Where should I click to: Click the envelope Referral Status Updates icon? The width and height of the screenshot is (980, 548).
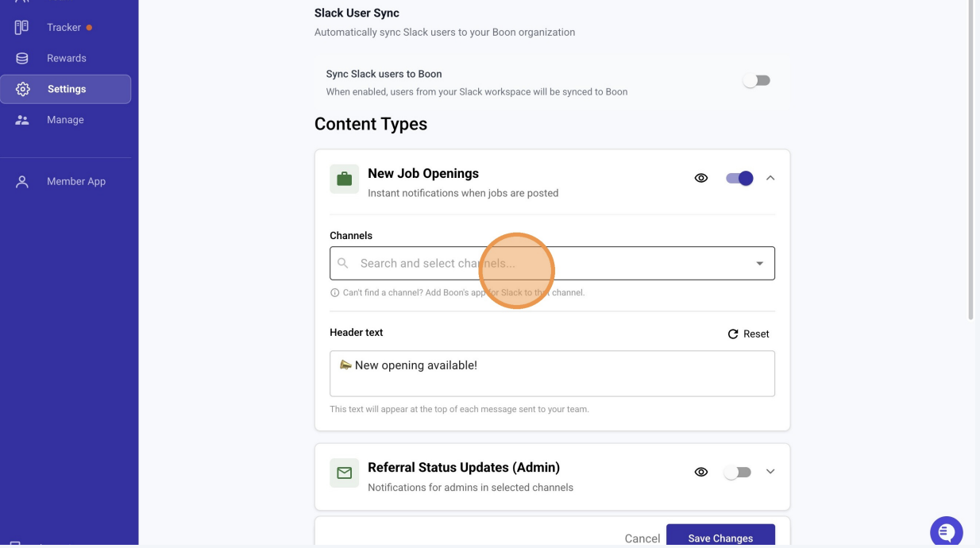click(345, 473)
